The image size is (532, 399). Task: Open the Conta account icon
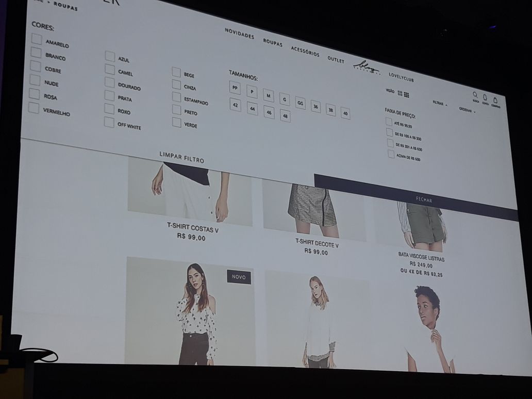click(485, 98)
